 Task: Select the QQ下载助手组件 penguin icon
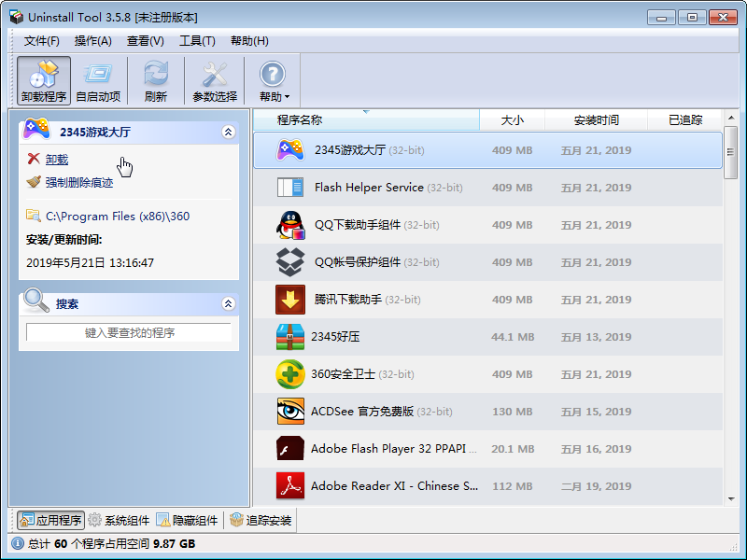290,225
